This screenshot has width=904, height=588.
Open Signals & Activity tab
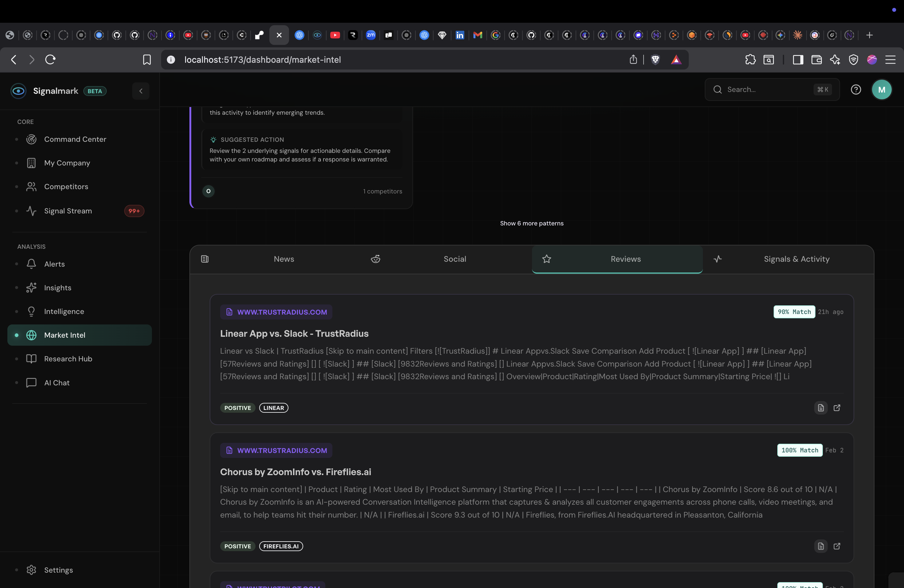point(796,259)
